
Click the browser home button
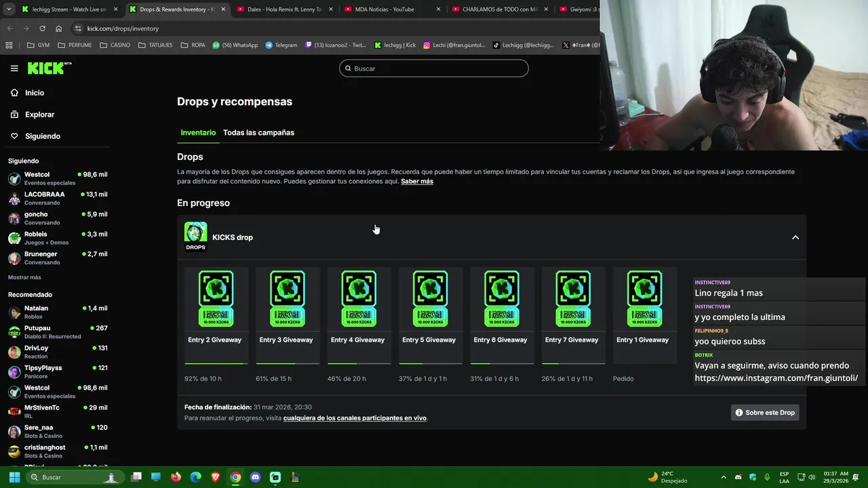(59, 28)
